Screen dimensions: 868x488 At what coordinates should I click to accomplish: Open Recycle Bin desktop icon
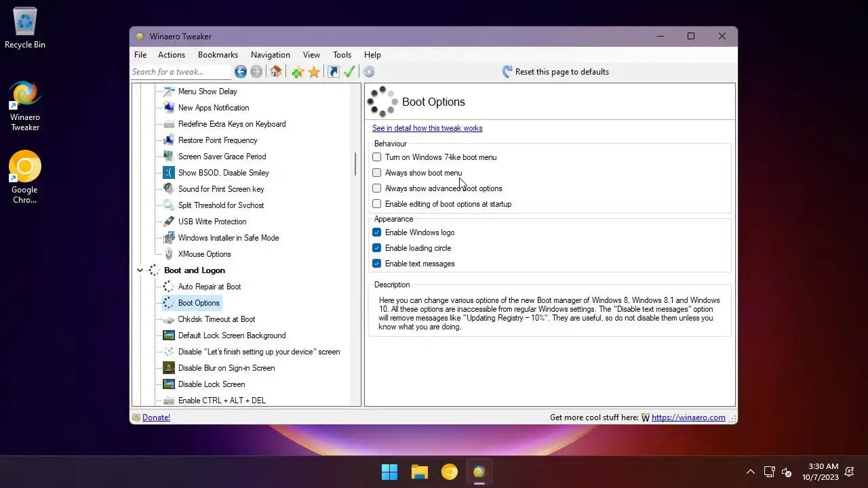tap(25, 29)
